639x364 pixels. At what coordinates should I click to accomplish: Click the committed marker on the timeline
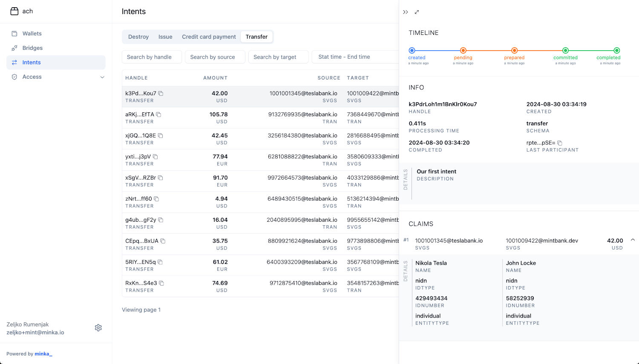coord(565,50)
